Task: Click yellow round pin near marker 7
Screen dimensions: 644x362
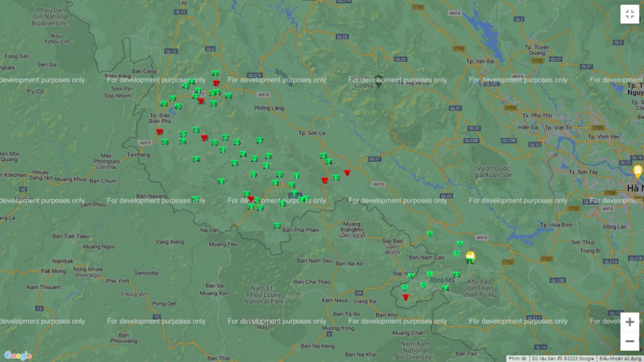Action: pos(470,257)
